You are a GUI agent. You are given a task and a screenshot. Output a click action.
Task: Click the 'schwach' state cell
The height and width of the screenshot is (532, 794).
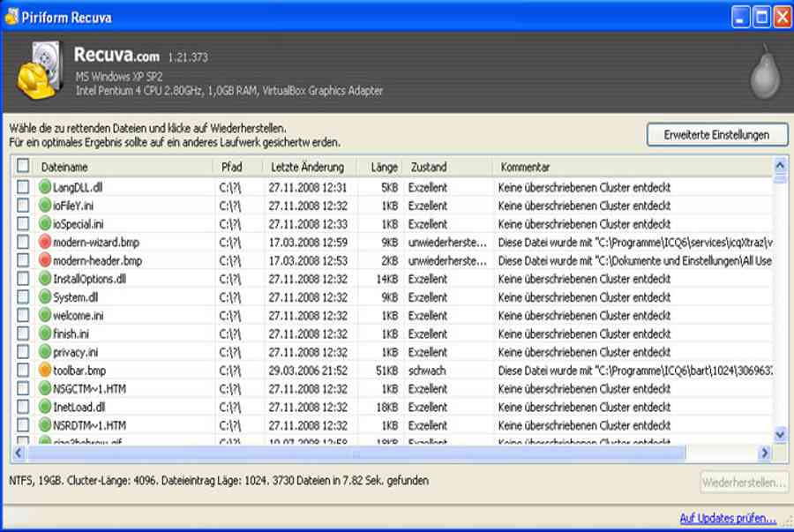pyautogui.click(x=427, y=371)
